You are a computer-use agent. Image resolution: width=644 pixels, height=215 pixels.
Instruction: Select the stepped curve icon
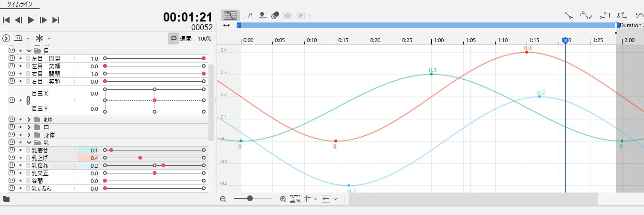[605, 15]
